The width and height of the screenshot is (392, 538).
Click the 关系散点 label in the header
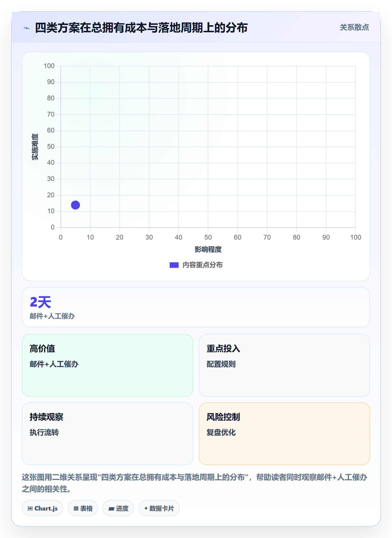click(x=354, y=27)
